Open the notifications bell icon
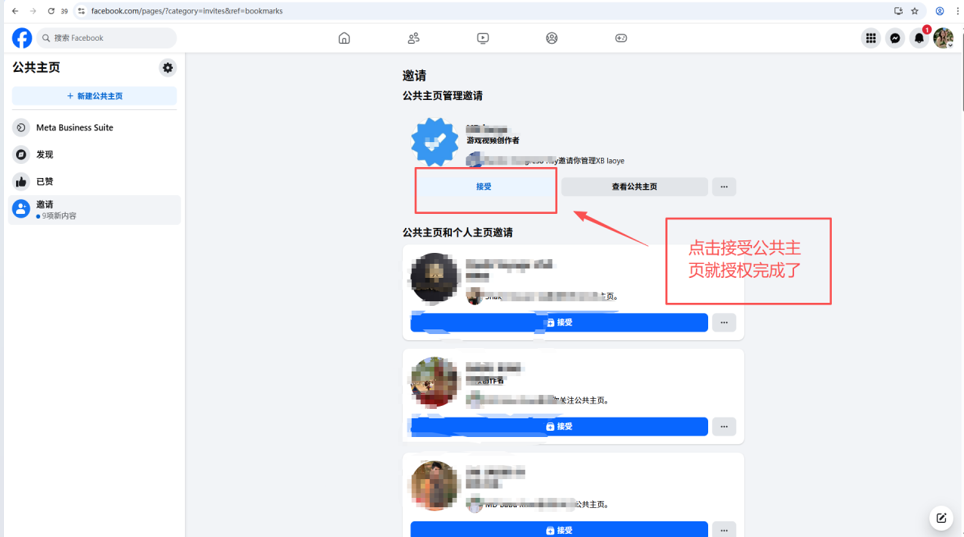 [919, 38]
